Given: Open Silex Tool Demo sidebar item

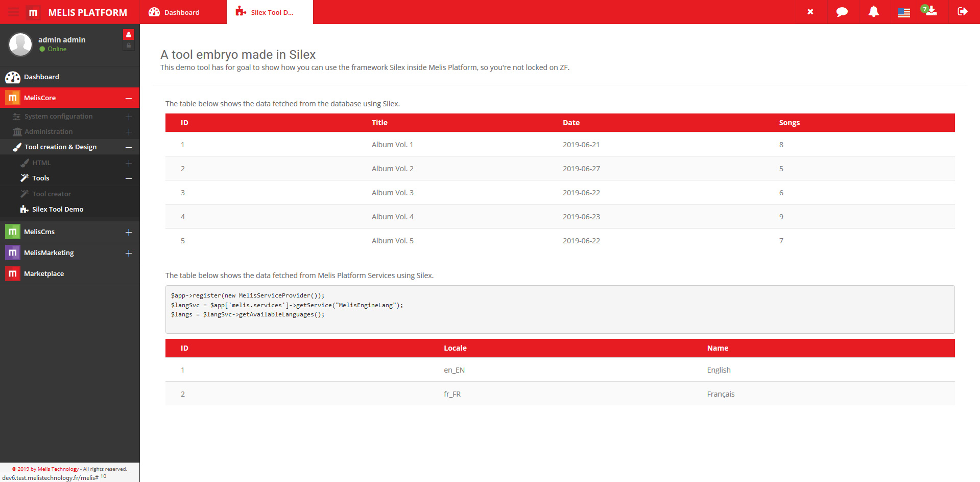Looking at the screenshot, I should pyautogui.click(x=57, y=210).
